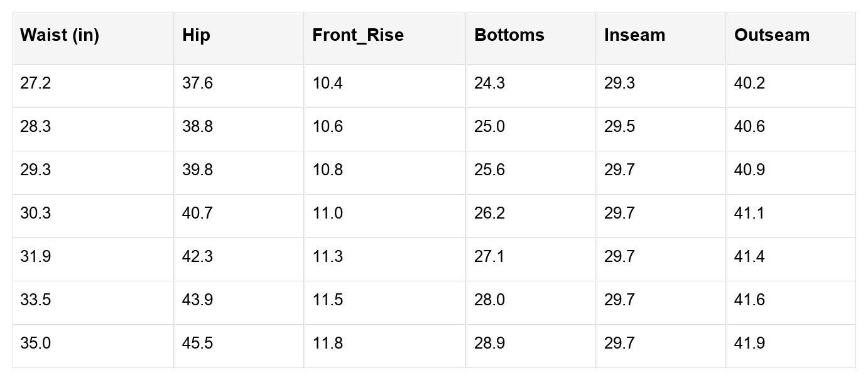
Task: Click the Hip cell showing 40.7
Action: coord(197,214)
